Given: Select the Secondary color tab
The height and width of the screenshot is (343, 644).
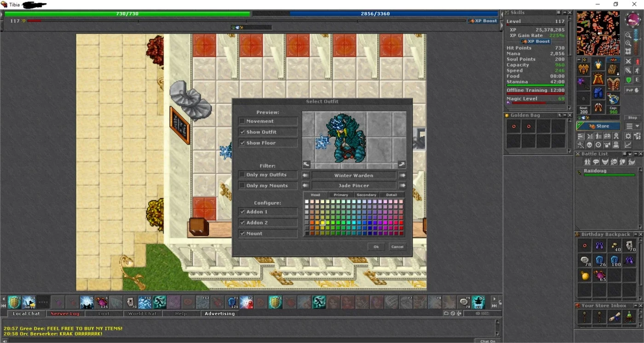Looking at the screenshot, I should [367, 195].
